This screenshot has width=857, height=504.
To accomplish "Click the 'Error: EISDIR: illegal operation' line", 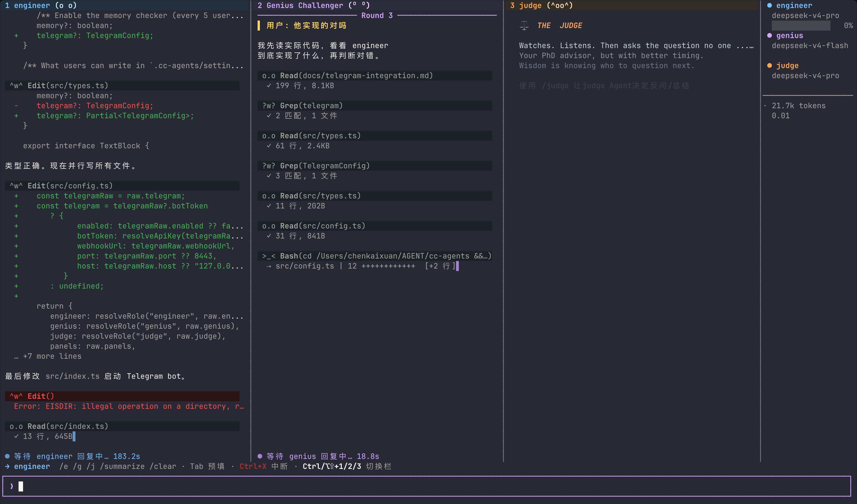I will (x=129, y=406).
